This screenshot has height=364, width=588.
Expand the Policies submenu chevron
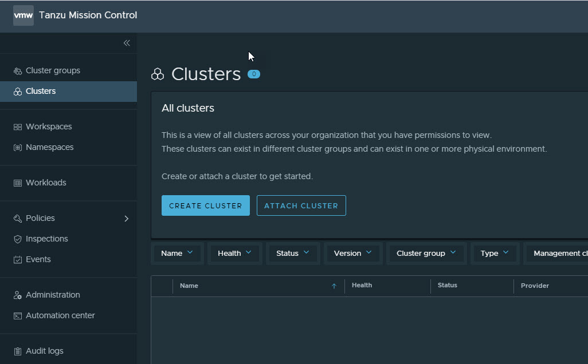pyautogui.click(x=127, y=219)
